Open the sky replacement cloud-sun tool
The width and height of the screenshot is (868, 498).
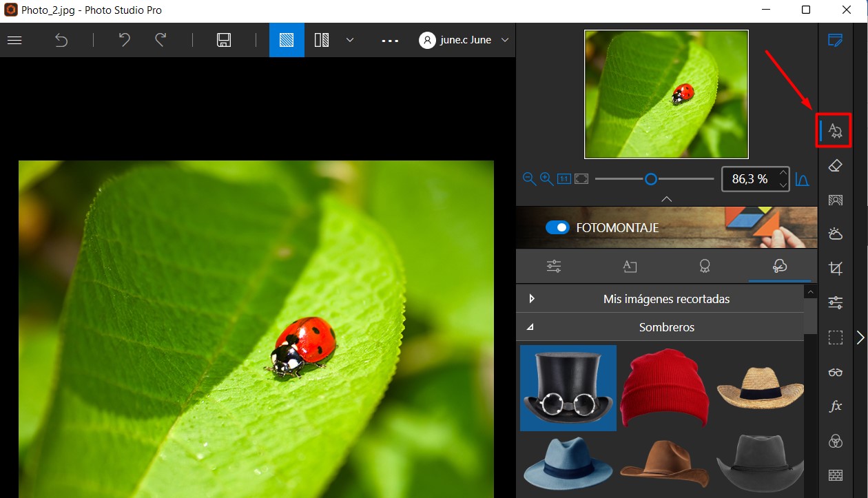tap(835, 234)
